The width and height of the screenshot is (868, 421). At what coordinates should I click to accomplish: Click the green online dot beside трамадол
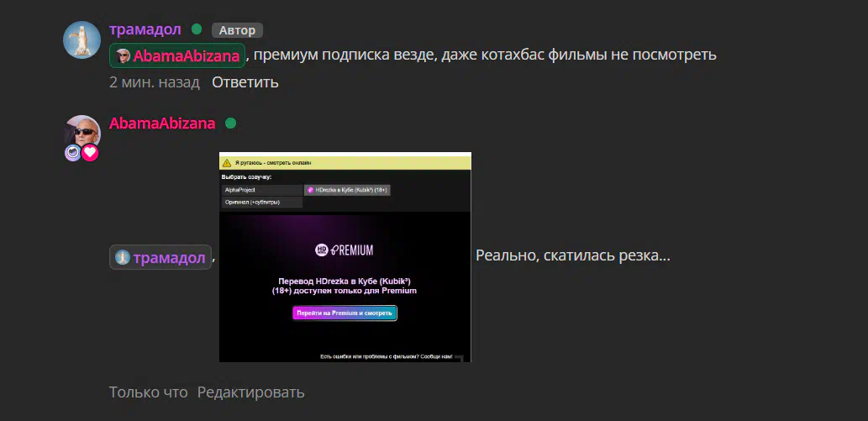tap(197, 29)
